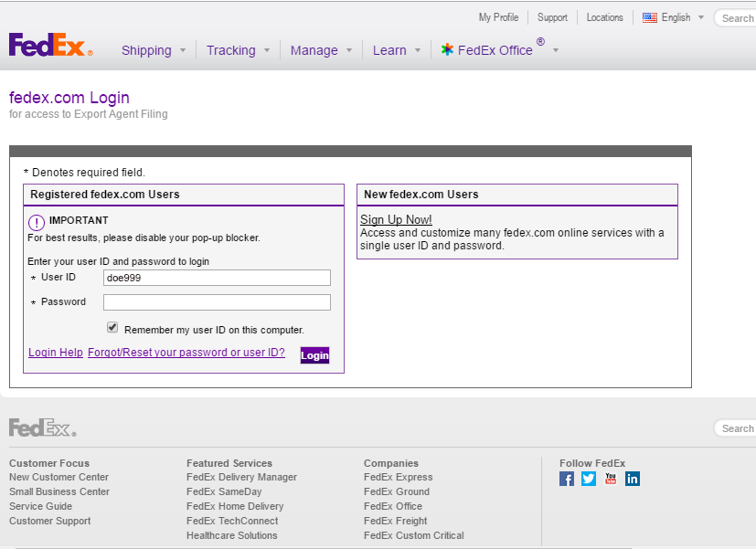756x549 pixels.
Task: Open the Shipping menu
Action: 146,50
